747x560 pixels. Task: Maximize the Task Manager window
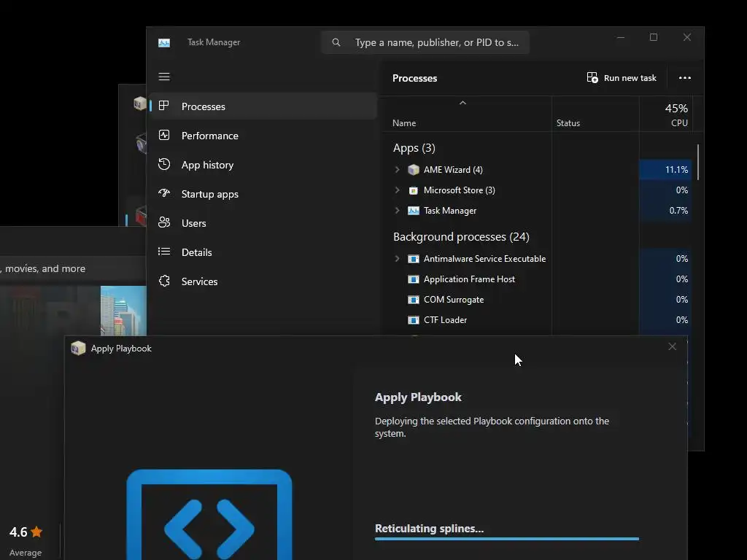pos(654,37)
